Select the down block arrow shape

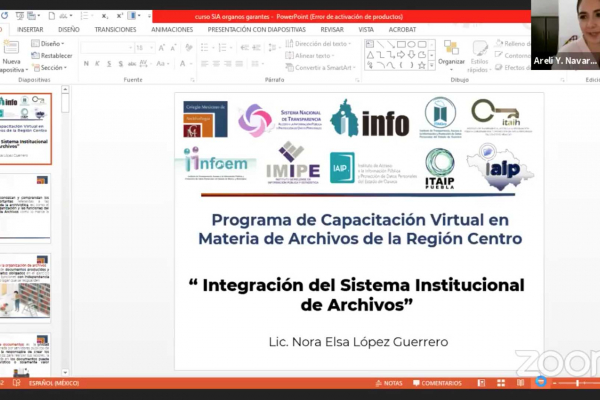411,55
